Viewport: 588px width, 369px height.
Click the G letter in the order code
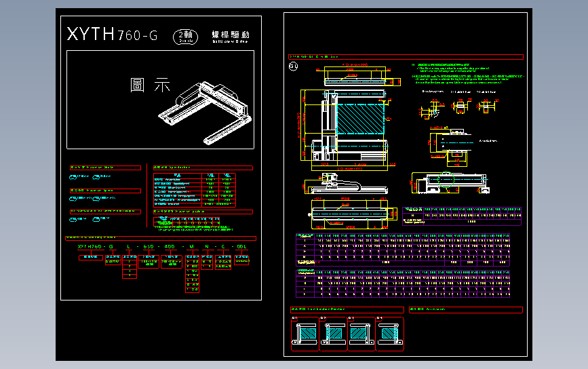coord(111,246)
